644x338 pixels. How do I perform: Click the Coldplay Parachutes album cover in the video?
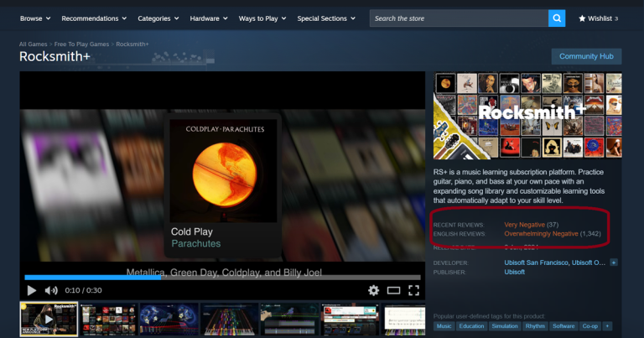pyautogui.click(x=223, y=171)
